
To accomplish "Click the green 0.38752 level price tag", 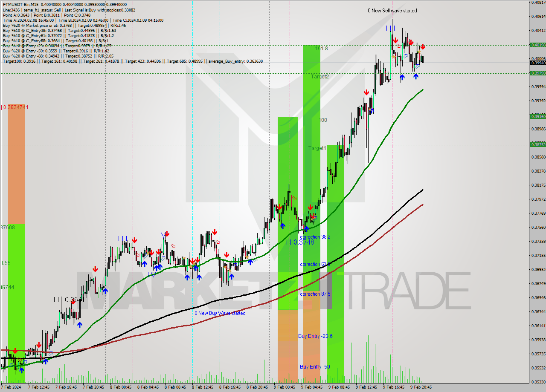I will pyautogui.click(x=537, y=145).
